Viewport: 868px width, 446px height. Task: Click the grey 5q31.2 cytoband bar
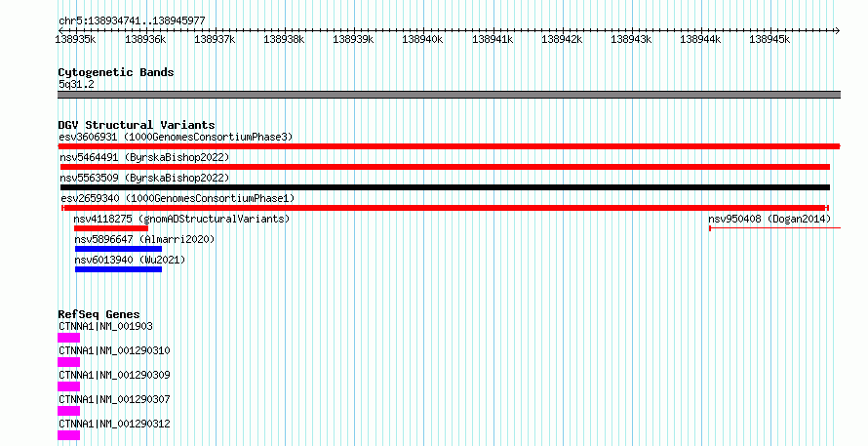click(x=449, y=95)
